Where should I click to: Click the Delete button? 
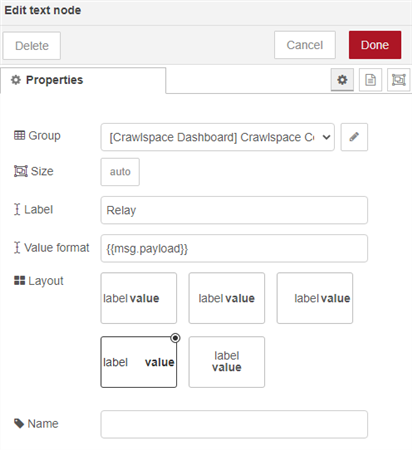tap(32, 46)
